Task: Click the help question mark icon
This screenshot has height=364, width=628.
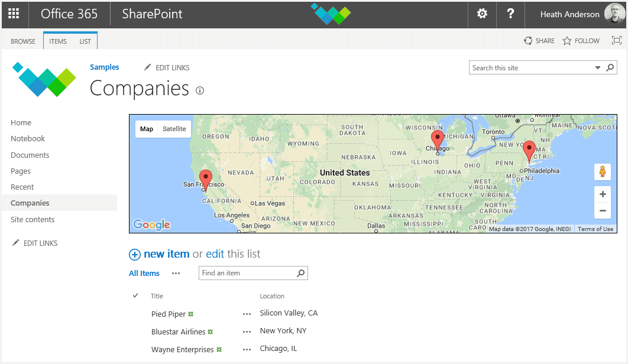Action: [x=510, y=14]
